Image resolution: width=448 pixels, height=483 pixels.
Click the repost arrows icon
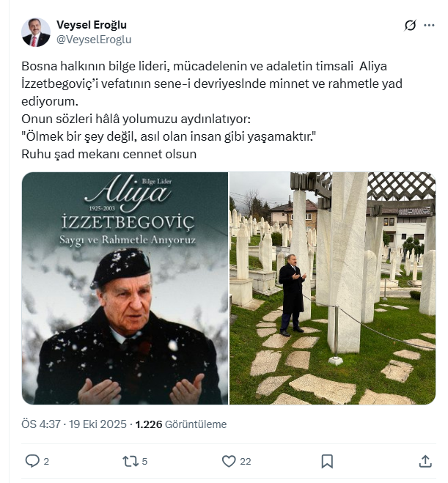coord(130,461)
